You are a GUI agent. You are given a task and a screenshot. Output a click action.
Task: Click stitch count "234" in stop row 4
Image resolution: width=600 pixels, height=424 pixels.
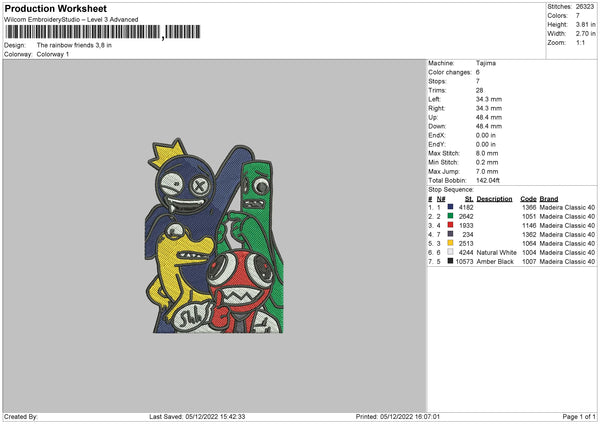(468, 234)
